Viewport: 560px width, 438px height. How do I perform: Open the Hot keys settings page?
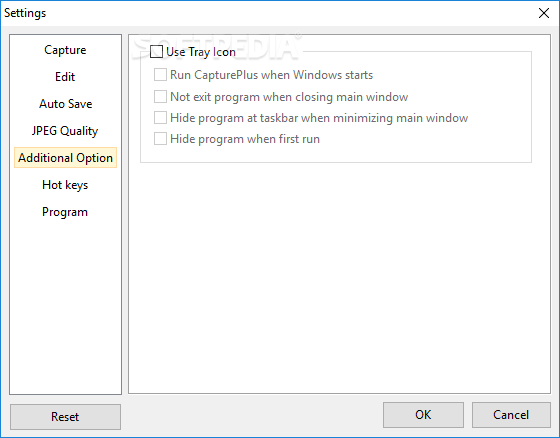pyautogui.click(x=65, y=185)
